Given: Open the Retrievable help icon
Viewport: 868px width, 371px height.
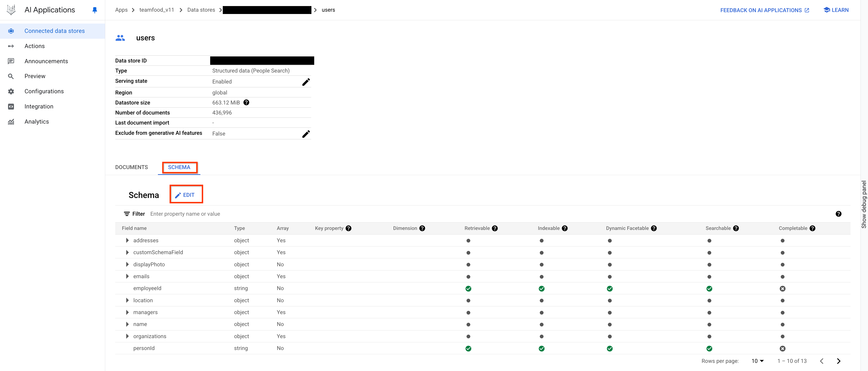Looking at the screenshot, I should [495, 229].
